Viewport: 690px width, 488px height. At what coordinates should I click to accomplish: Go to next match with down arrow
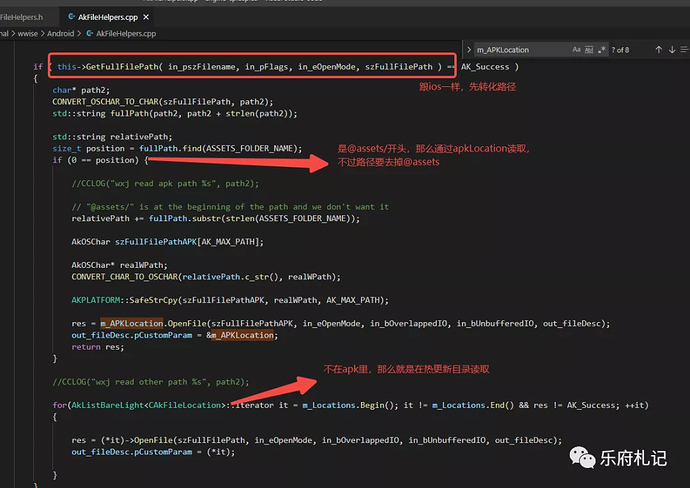(672, 50)
